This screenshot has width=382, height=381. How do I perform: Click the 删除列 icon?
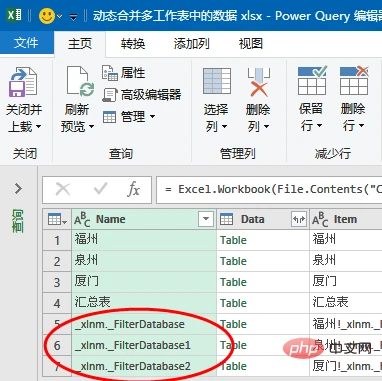pyautogui.click(x=259, y=82)
